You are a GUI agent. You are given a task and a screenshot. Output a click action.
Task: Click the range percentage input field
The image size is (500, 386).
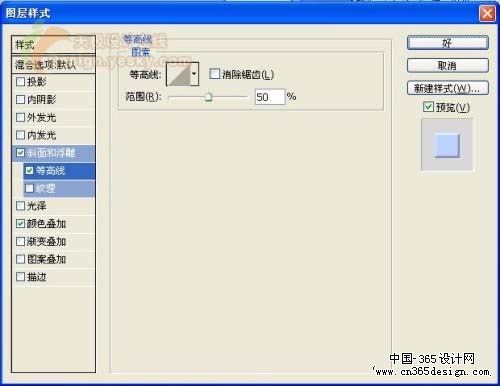[270, 97]
